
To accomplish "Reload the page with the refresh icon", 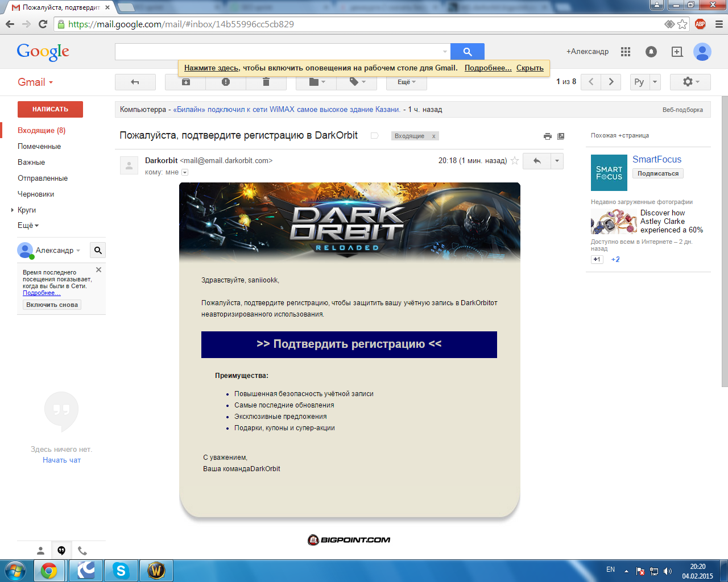I will tap(43, 24).
